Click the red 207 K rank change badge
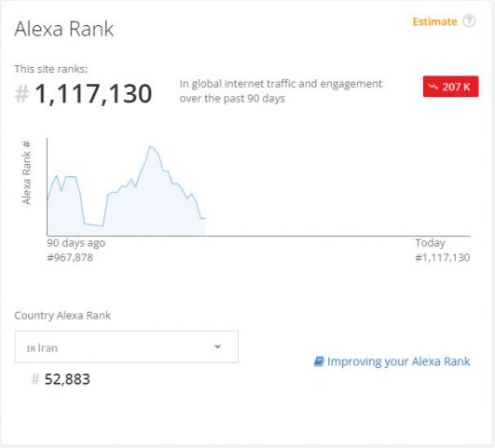 pyautogui.click(x=450, y=87)
